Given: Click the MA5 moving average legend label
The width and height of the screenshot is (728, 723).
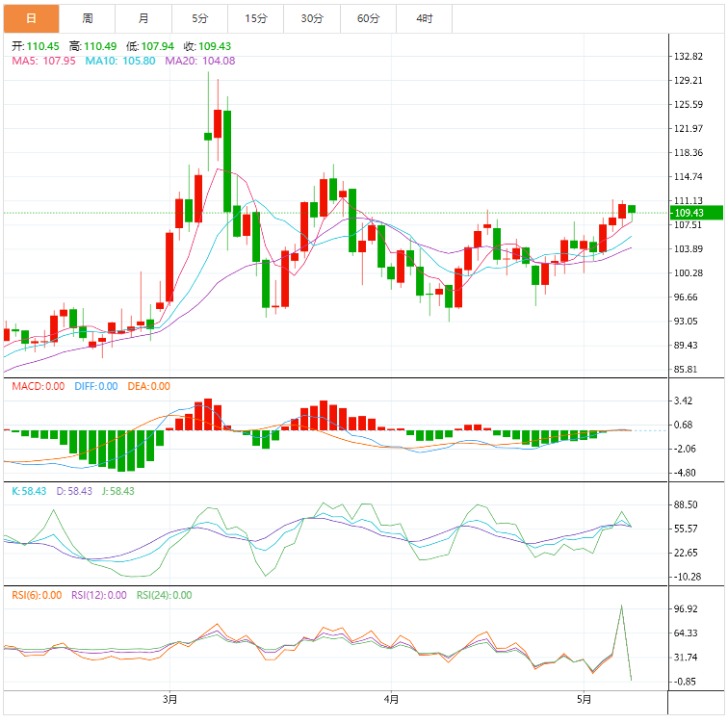Looking at the screenshot, I should point(43,61).
